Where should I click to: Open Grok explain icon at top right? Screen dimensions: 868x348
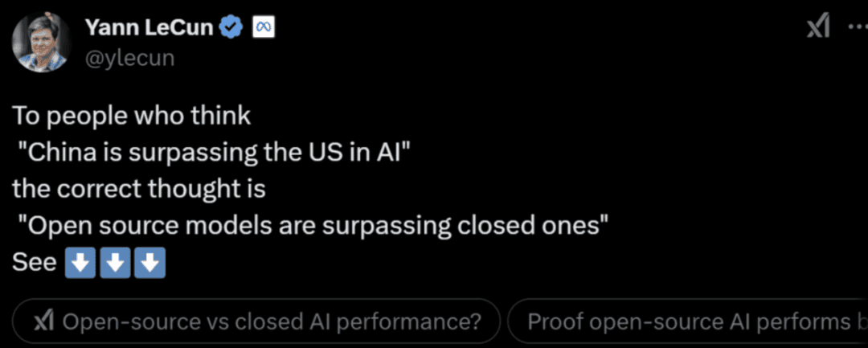[819, 27]
